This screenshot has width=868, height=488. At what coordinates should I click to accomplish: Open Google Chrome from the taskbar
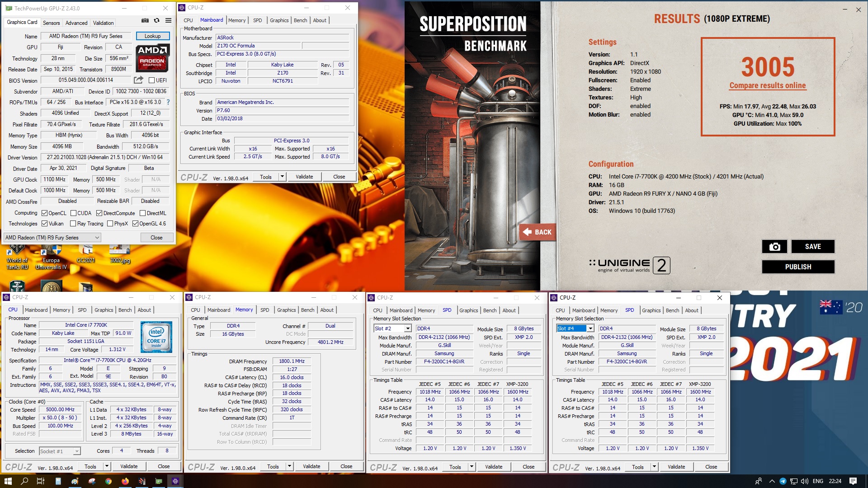pyautogui.click(x=108, y=481)
